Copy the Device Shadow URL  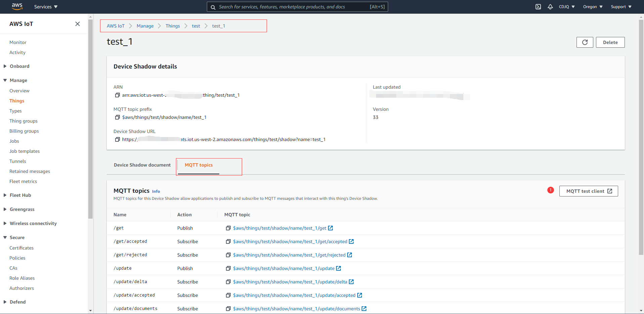[x=118, y=139]
